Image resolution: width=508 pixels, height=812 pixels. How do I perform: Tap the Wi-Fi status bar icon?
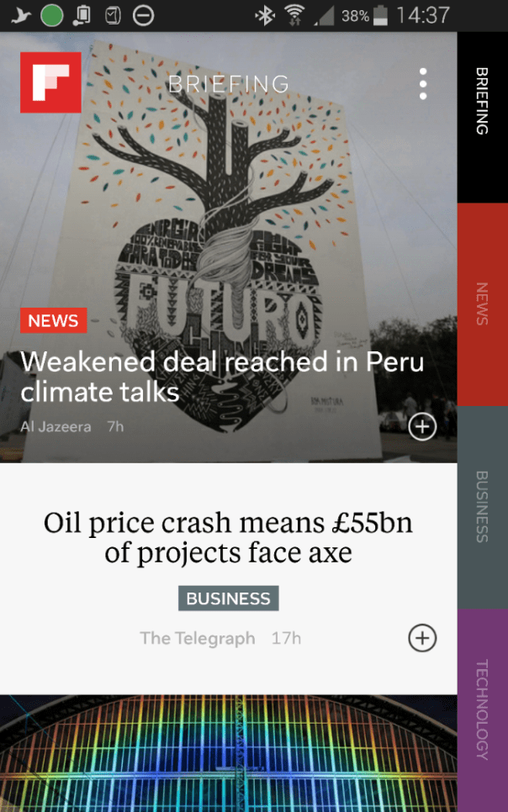point(295,15)
